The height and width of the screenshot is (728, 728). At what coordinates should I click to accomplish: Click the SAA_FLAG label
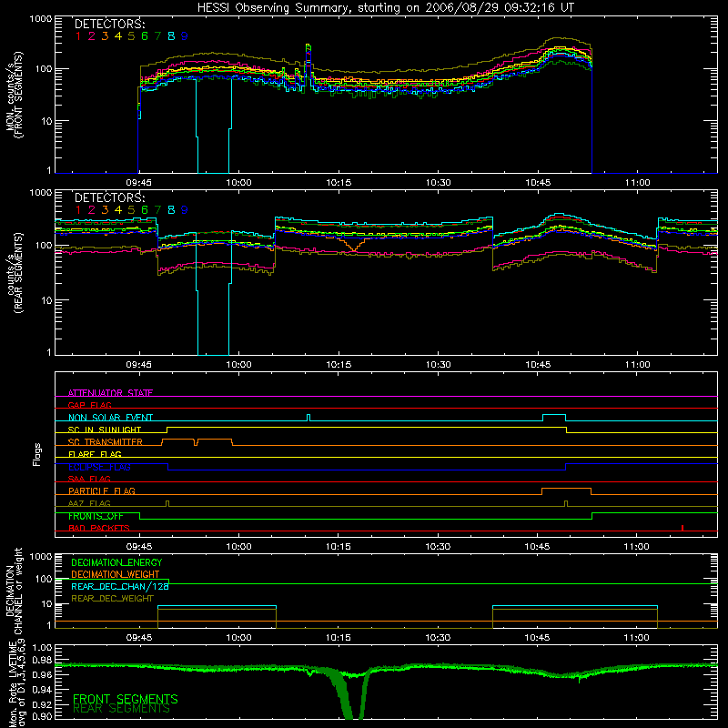click(x=89, y=479)
